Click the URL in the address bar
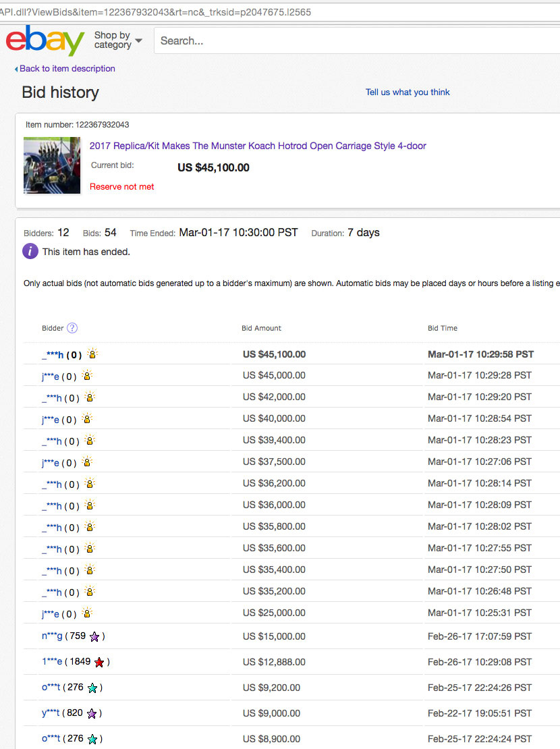 point(155,12)
